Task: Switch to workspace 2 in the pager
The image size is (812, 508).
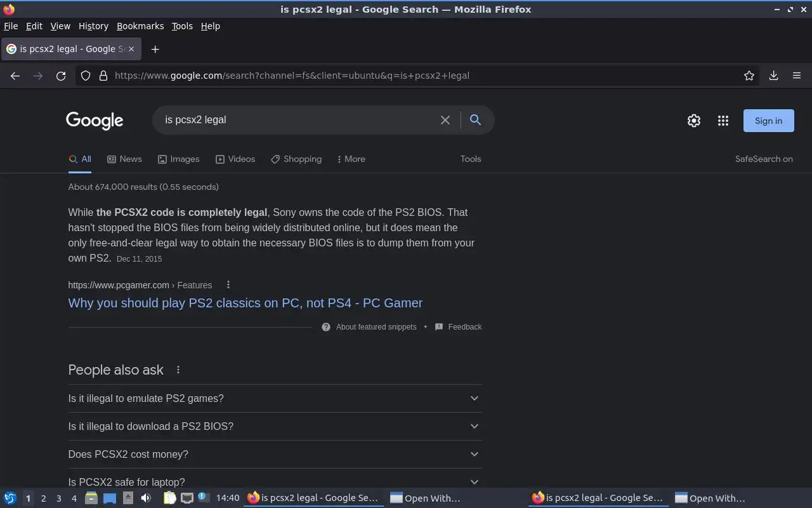Action: tap(43, 498)
